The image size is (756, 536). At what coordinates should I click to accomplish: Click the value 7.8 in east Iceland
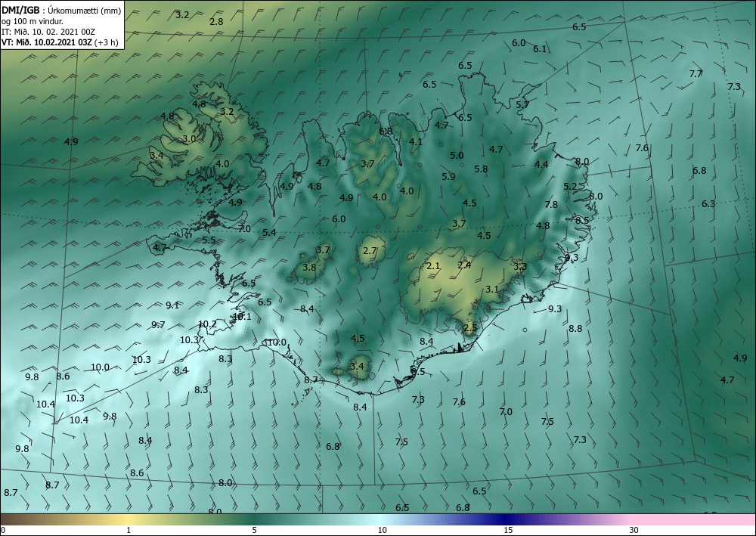pyautogui.click(x=551, y=205)
